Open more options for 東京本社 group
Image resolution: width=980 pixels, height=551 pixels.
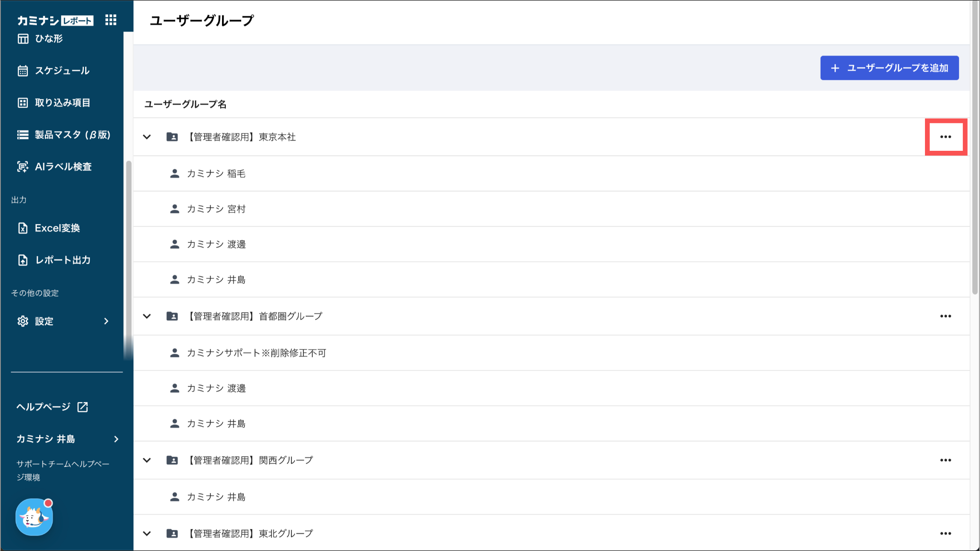pyautogui.click(x=945, y=137)
